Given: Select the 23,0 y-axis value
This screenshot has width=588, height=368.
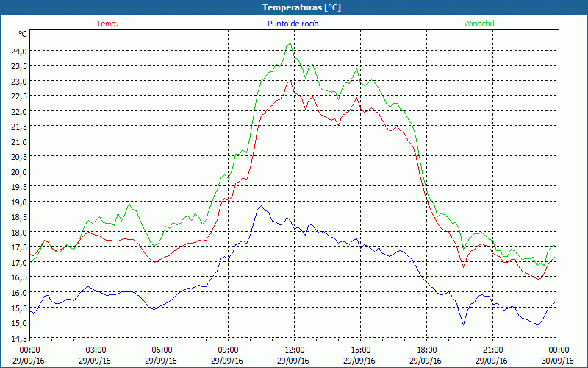Looking at the screenshot, I should (18, 82).
